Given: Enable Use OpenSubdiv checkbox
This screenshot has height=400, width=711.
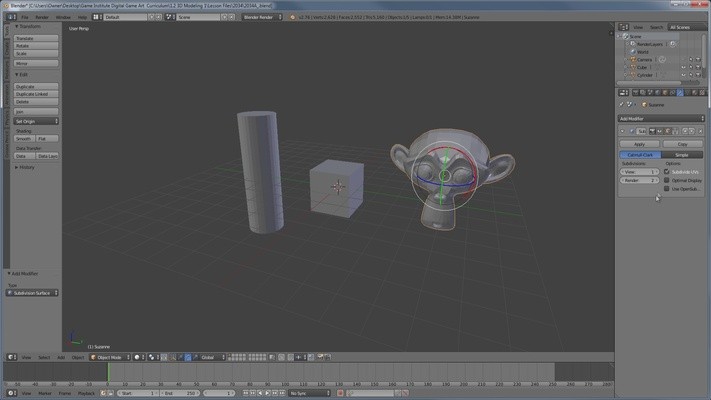Looking at the screenshot, I should click(667, 189).
